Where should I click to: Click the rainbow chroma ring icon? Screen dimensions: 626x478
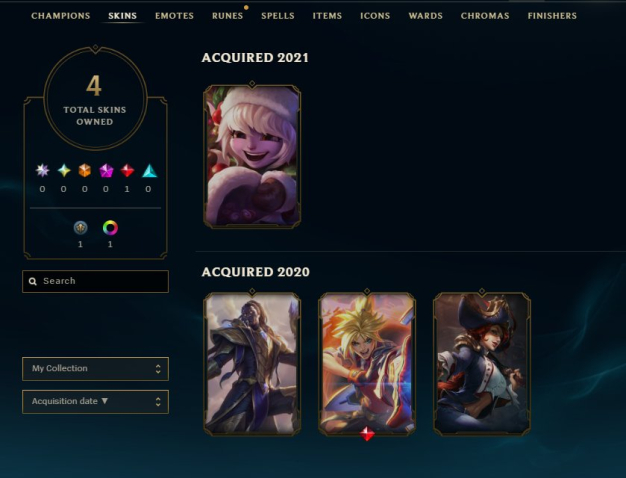(x=110, y=228)
